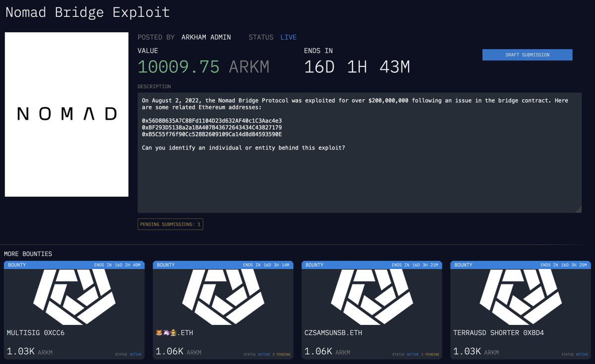595x364 pixels.
Task: Open the TerraUSD Shorter 0x8D4 card logo
Action: click(x=521, y=297)
